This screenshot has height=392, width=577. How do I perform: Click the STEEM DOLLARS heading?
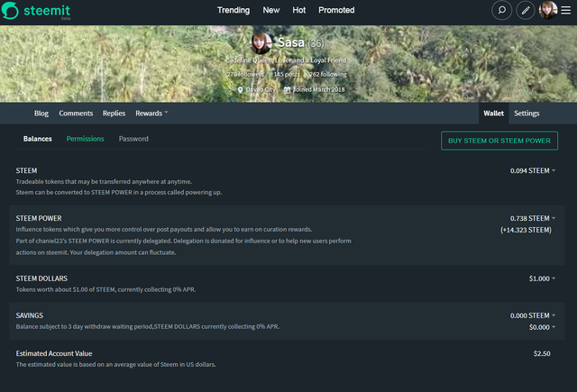[x=41, y=278]
